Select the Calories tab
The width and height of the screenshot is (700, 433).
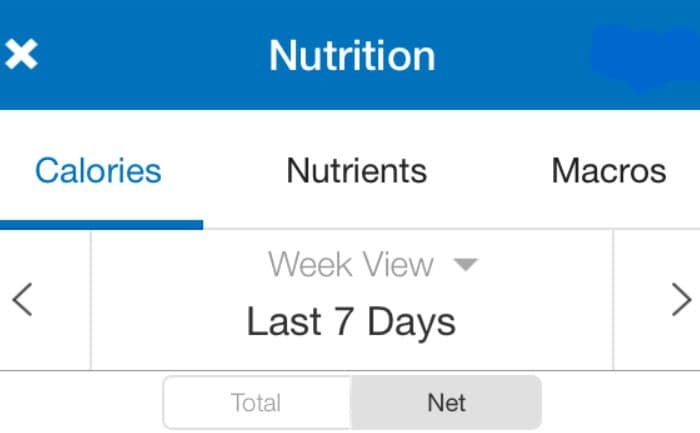98,171
